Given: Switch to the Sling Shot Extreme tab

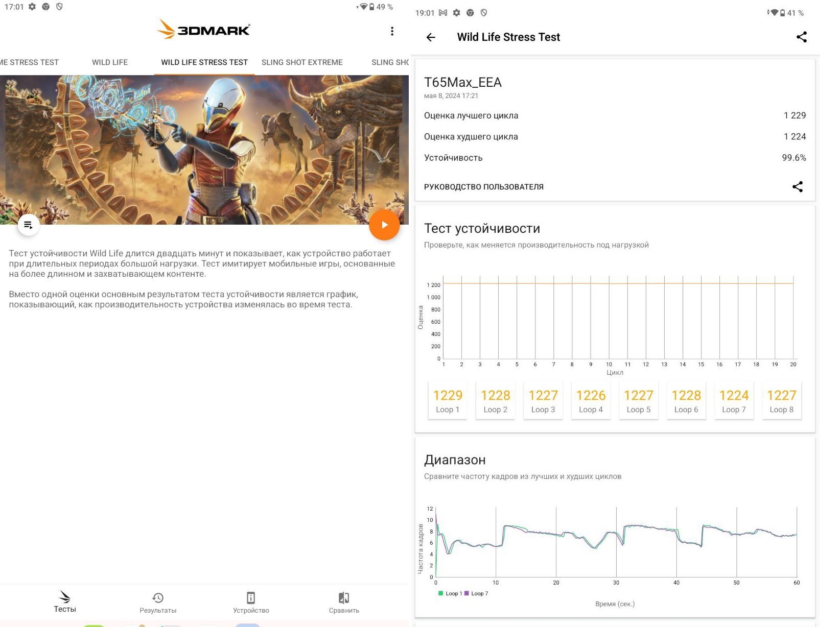Looking at the screenshot, I should point(302,62).
